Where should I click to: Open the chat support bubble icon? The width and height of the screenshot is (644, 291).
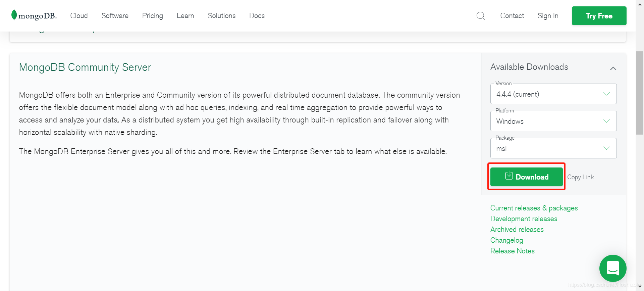click(613, 268)
